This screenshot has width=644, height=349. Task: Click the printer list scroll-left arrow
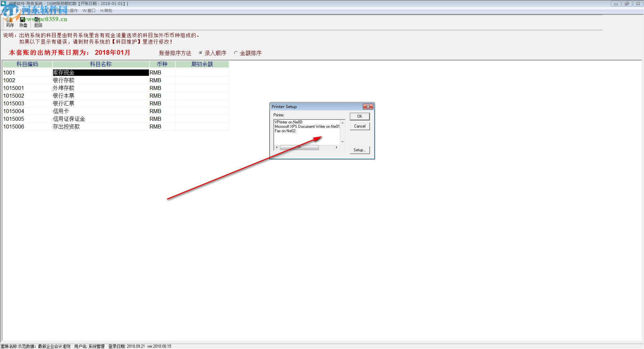coord(277,148)
